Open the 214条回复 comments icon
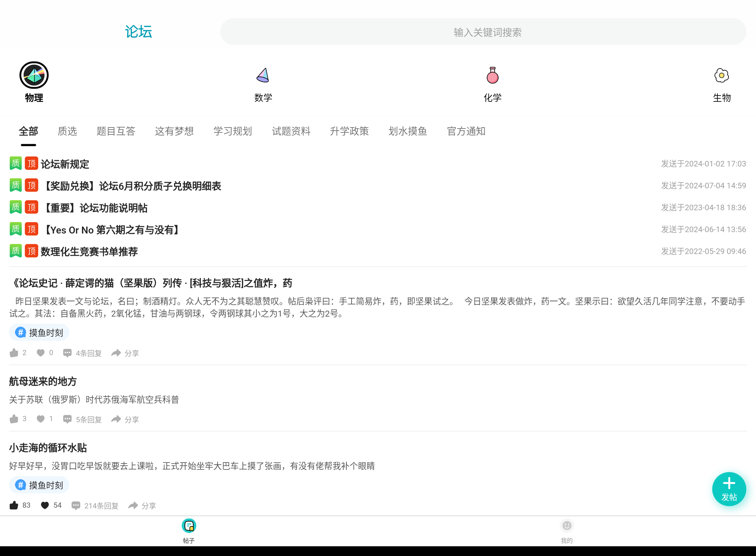The height and width of the screenshot is (556, 756). click(x=76, y=506)
